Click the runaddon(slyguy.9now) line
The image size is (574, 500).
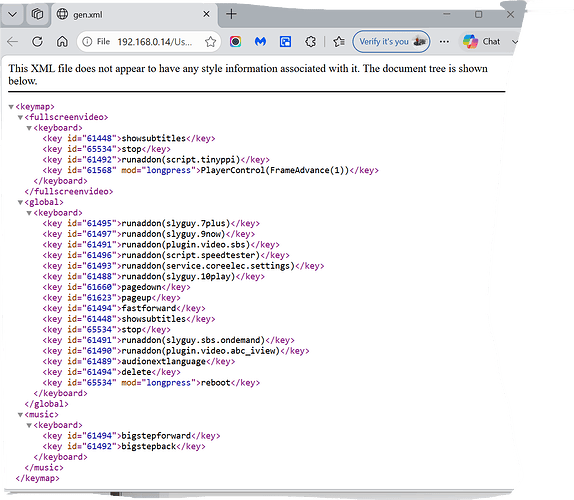click(149, 234)
